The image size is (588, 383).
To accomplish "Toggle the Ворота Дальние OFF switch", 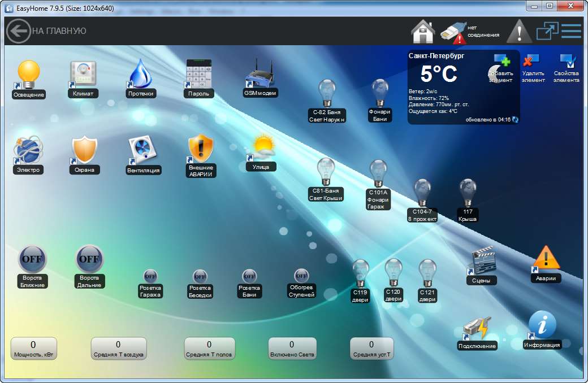I will (89, 259).
